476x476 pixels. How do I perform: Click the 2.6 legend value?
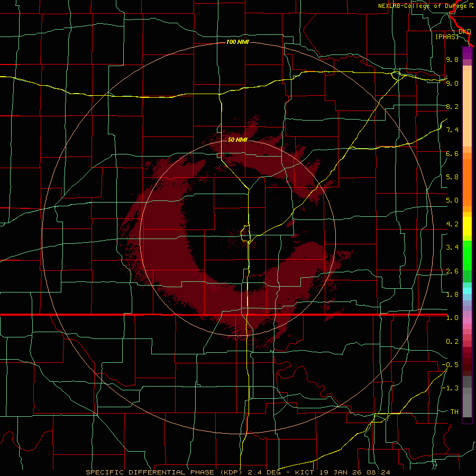[x=452, y=271]
